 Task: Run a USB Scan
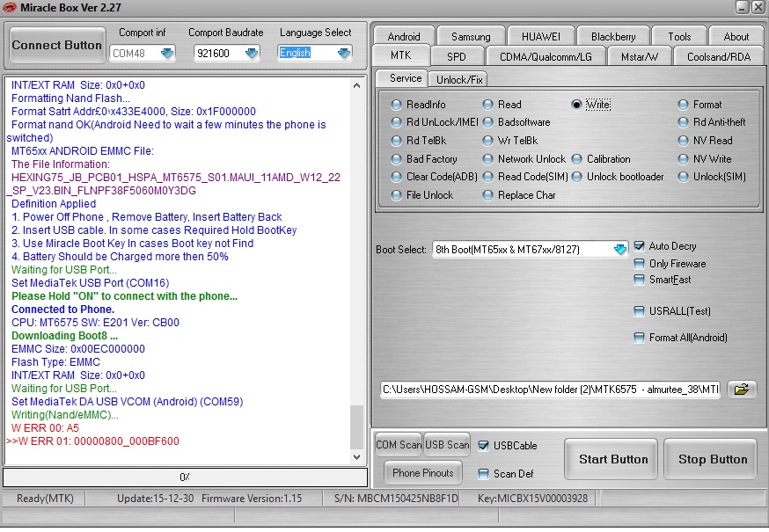(447, 444)
